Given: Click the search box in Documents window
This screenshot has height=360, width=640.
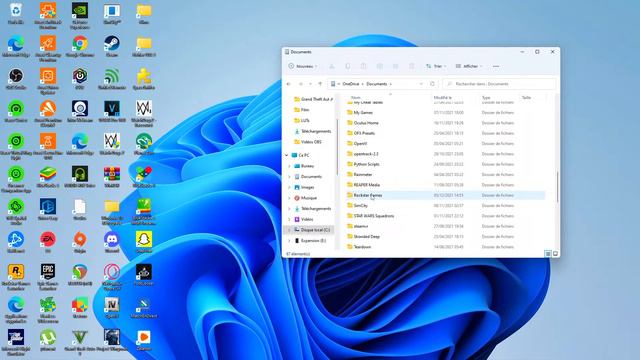Looking at the screenshot, I should (x=499, y=84).
